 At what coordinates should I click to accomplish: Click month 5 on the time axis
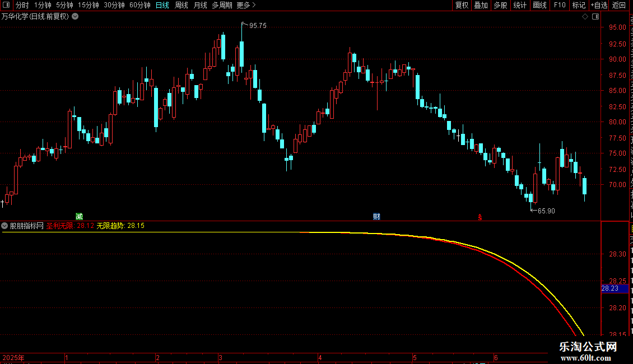(415, 357)
